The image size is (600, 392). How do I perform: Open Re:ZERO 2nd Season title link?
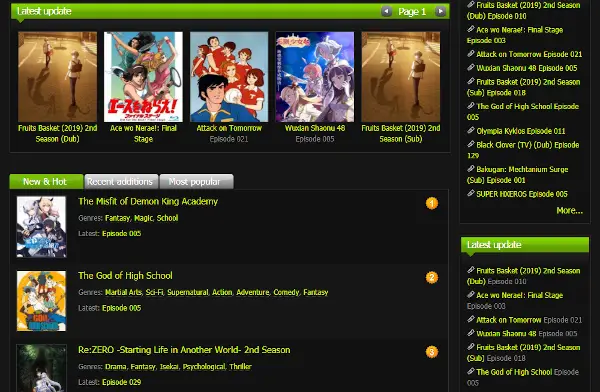coord(184,350)
